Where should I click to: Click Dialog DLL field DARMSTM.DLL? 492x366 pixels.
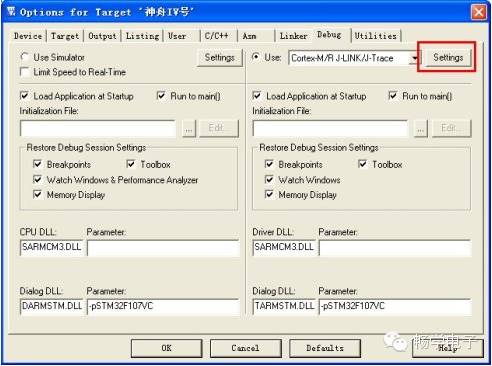point(51,307)
